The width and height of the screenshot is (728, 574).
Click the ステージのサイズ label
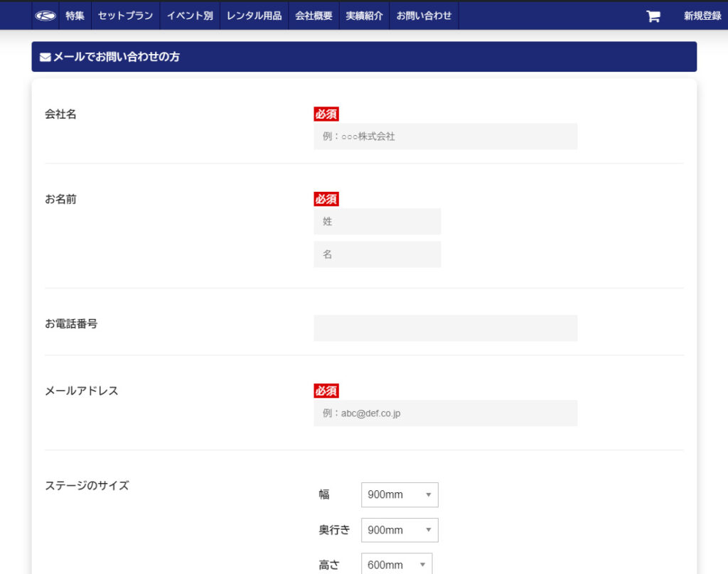click(87, 485)
